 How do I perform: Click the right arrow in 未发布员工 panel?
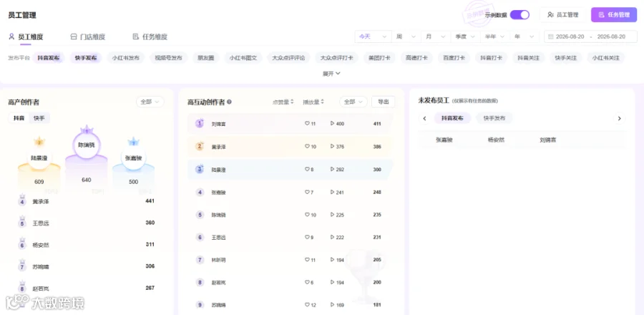coord(620,119)
